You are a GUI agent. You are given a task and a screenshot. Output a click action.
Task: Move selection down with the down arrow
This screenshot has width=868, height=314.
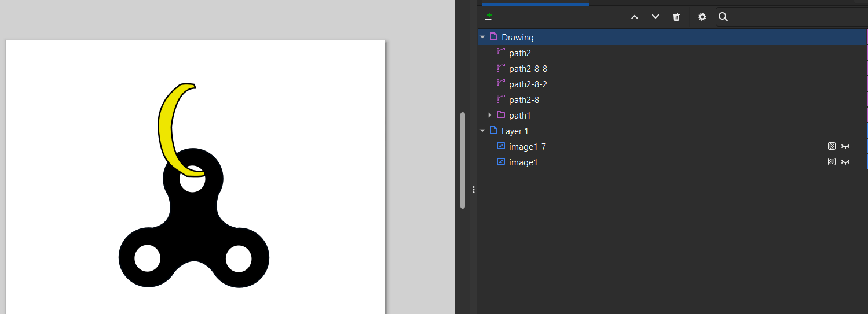[655, 17]
